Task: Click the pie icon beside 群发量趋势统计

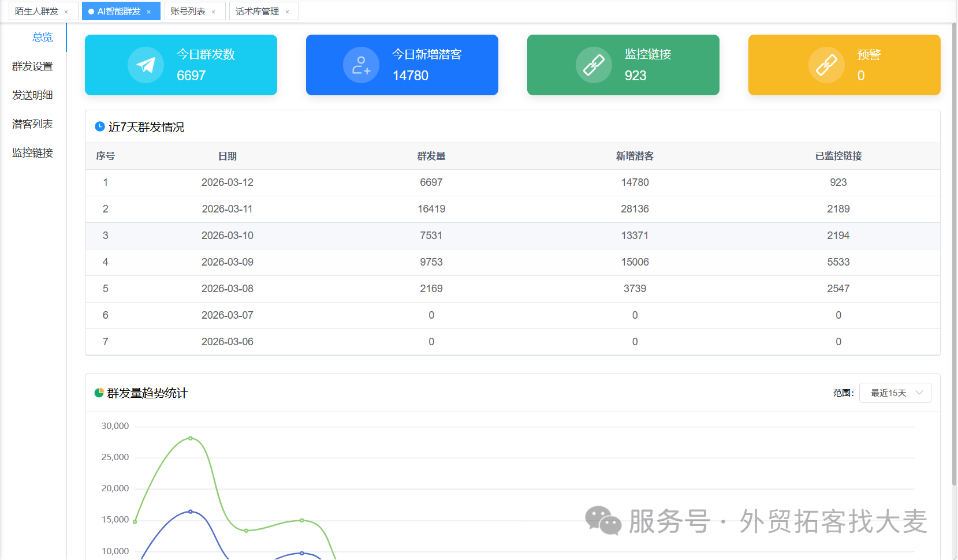Action: [99, 393]
